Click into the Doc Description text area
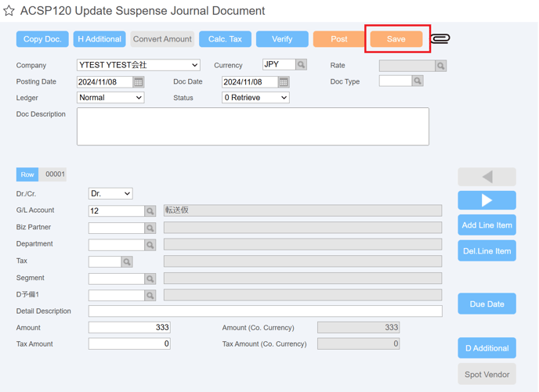The width and height of the screenshot is (539, 392). click(253, 126)
